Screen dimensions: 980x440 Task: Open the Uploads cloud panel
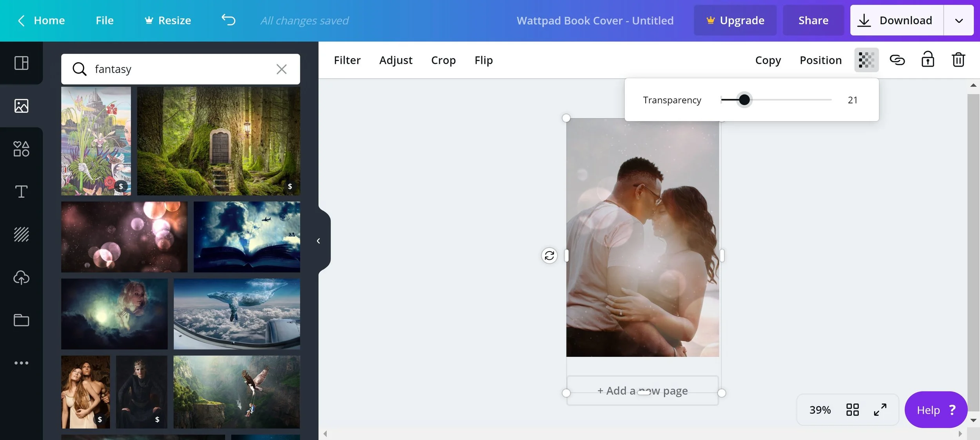(21, 277)
